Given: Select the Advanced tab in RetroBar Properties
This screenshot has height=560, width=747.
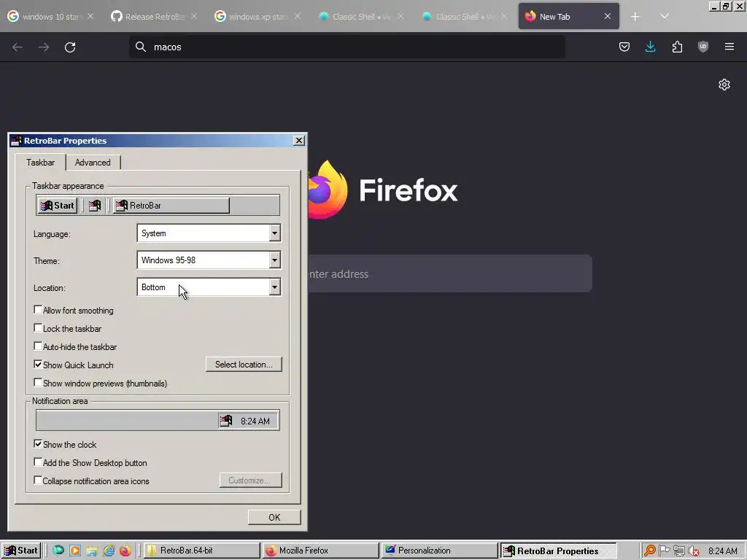Looking at the screenshot, I should coord(93,163).
